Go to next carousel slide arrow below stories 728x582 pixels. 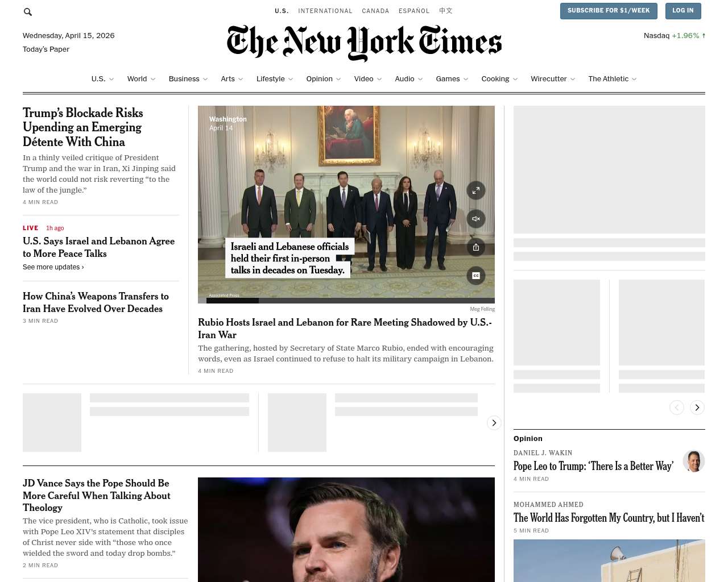[x=494, y=422]
